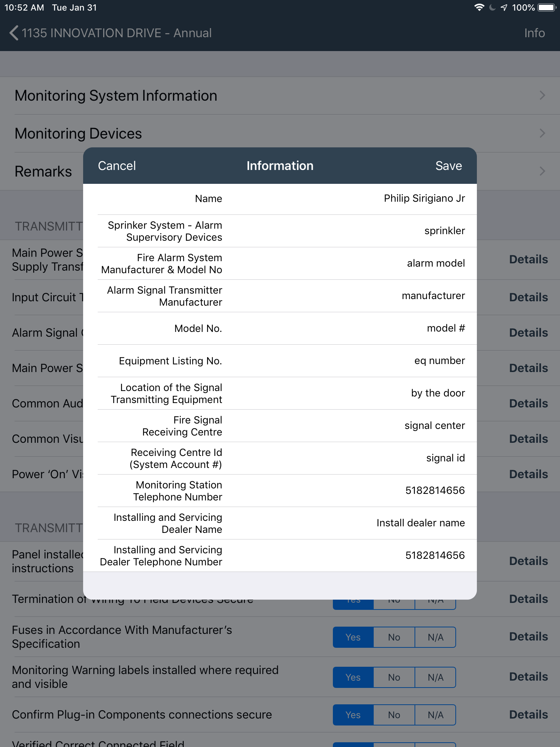Expand the Monitoring System Information section
Viewport: 560px width, 747px height.
pos(280,96)
